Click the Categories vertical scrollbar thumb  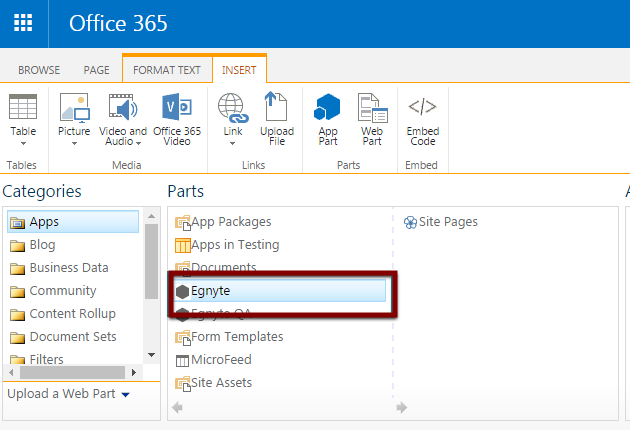pos(151,262)
